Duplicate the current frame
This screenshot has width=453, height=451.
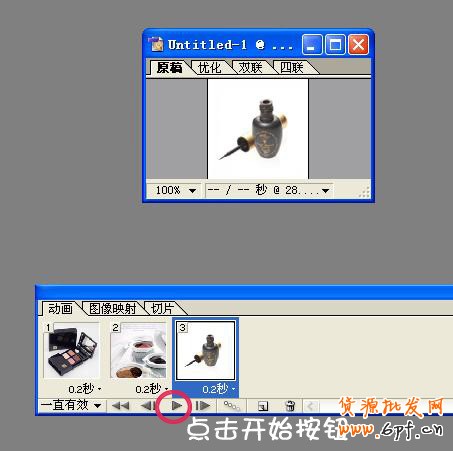tap(263, 406)
